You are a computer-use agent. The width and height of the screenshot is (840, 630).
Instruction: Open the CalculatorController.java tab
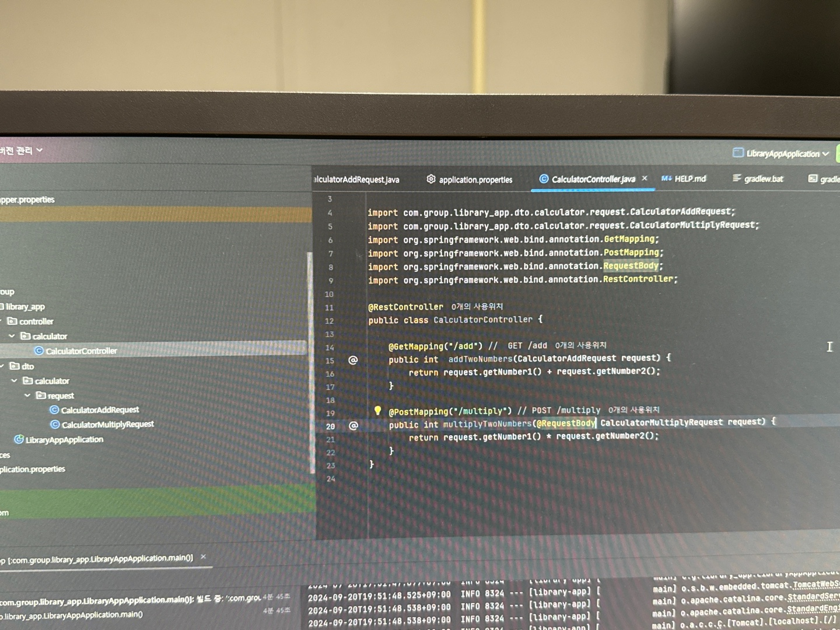(x=593, y=179)
